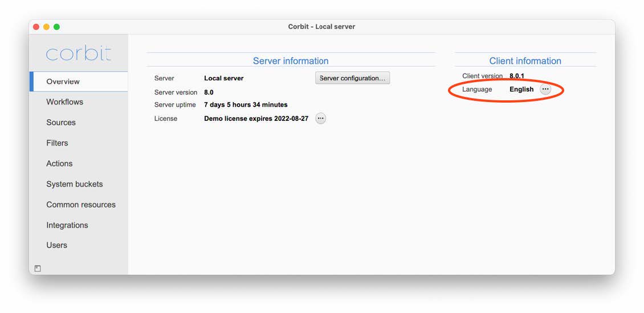Open Server configuration dialog
The height and width of the screenshot is (313, 644).
click(352, 78)
